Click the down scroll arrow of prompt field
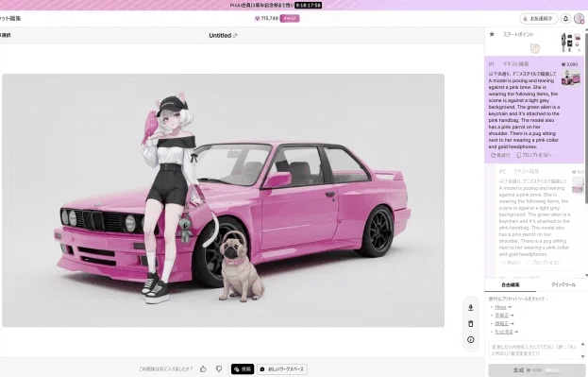This screenshot has width=588, height=377. pyautogui.click(x=582, y=356)
